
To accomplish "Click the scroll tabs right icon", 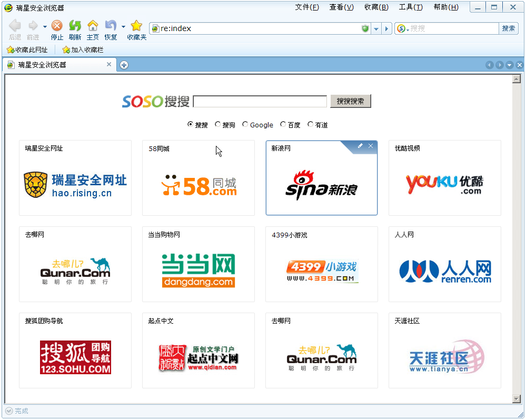I will pyautogui.click(x=500, y=65).
